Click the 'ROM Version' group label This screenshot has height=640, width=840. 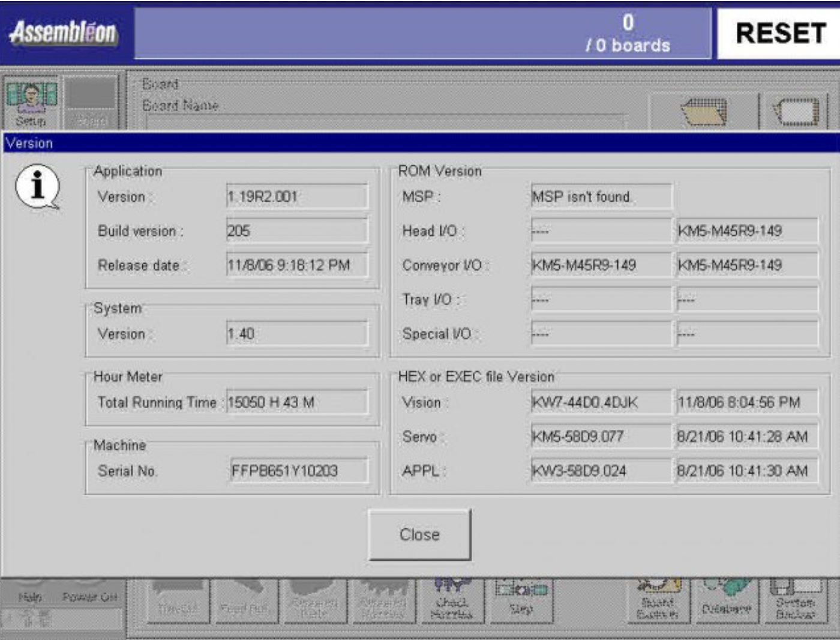pyautogui.click(x=440, y=171)
